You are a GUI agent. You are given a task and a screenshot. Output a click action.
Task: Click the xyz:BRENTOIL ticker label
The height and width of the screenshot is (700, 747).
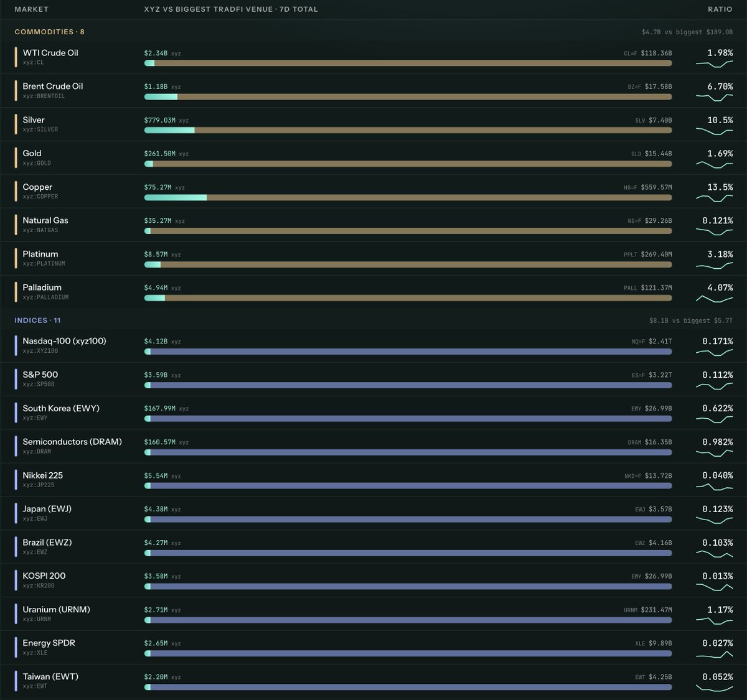(x=44, y=96)
